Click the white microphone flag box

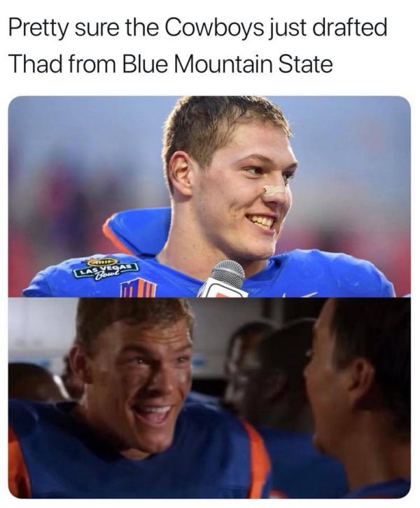223,289
